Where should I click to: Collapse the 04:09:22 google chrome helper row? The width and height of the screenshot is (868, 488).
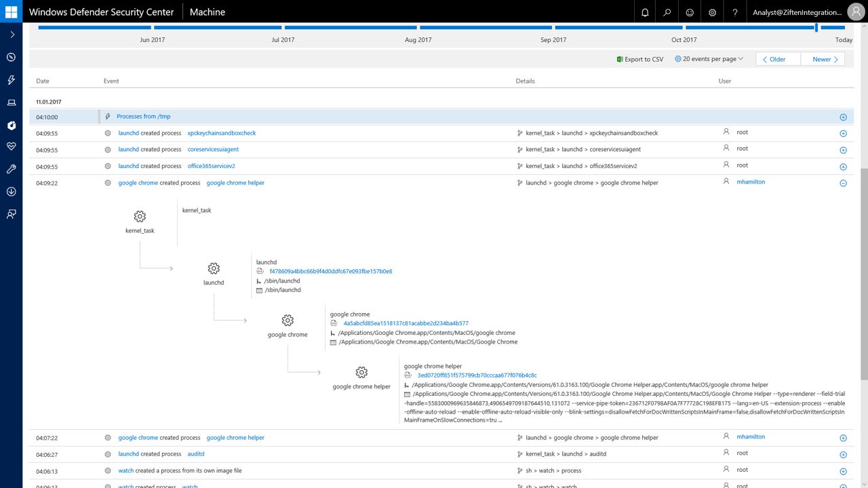click(x=844, y=183)
